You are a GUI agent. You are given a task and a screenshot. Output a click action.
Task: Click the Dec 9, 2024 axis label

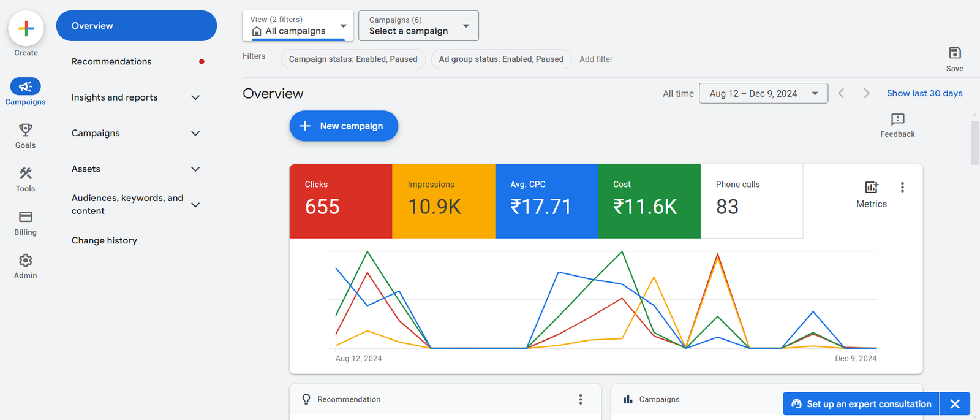coord(856,359)
